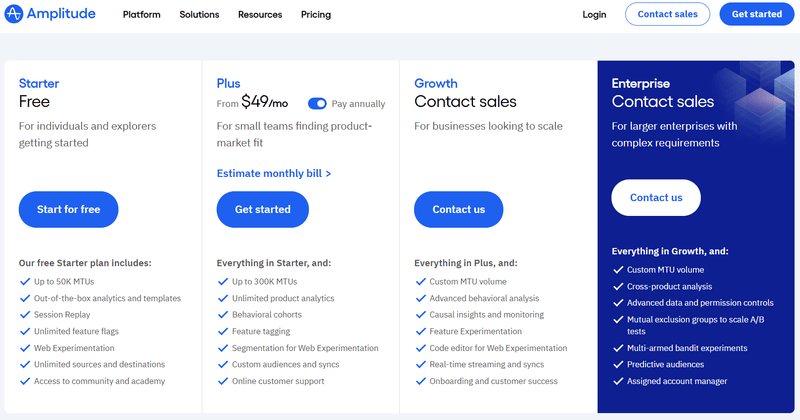Expand the Resources navigation menu
800x420 pixels.
click(260, 15)
